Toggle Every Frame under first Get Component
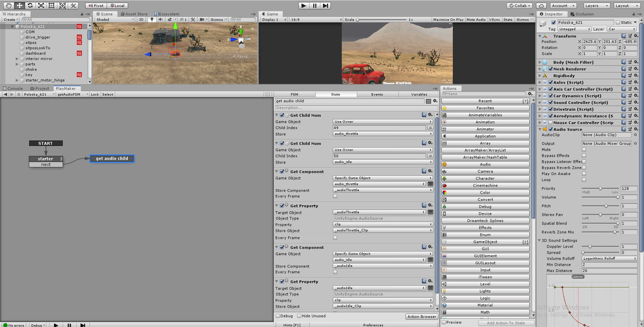 [335, 196]
